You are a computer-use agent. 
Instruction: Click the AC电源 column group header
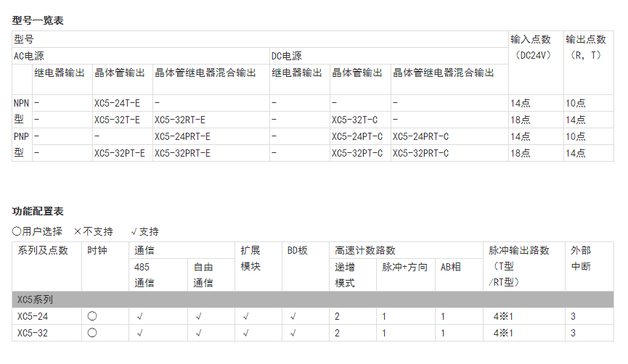29,56
